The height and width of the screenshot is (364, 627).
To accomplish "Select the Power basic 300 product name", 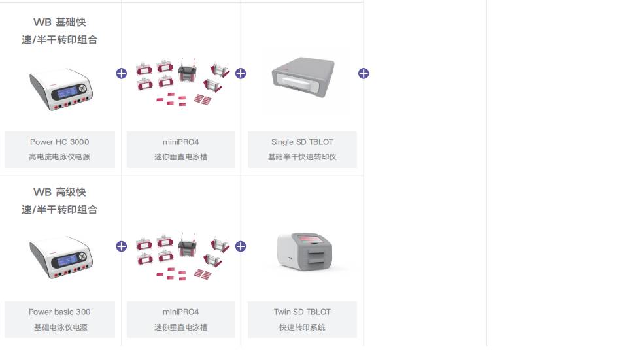I will pos(59,312).
